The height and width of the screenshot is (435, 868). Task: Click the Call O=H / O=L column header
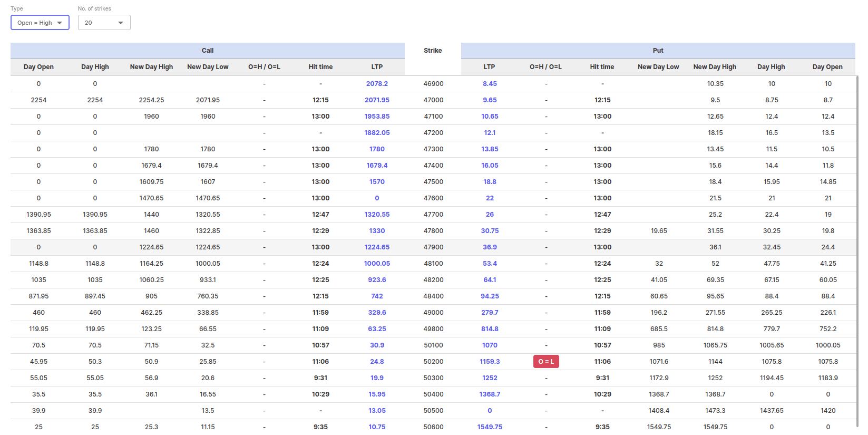click(x=264, y=67)
